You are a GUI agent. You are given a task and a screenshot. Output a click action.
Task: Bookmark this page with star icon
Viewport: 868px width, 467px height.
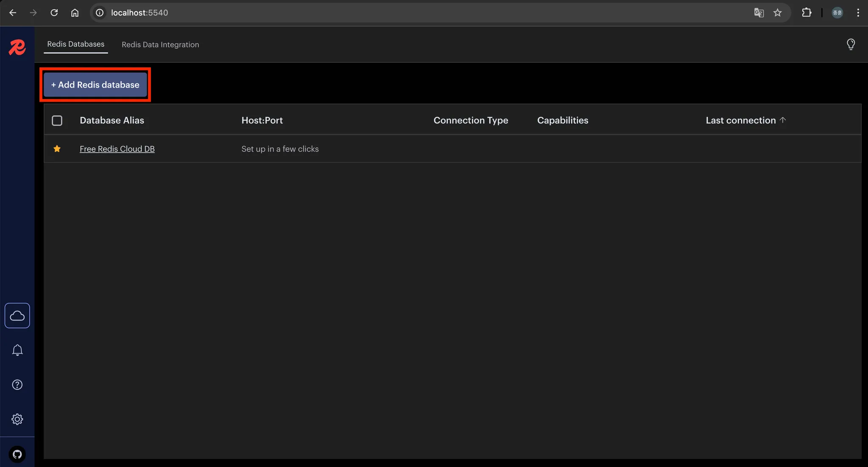(x=777, y=13)
